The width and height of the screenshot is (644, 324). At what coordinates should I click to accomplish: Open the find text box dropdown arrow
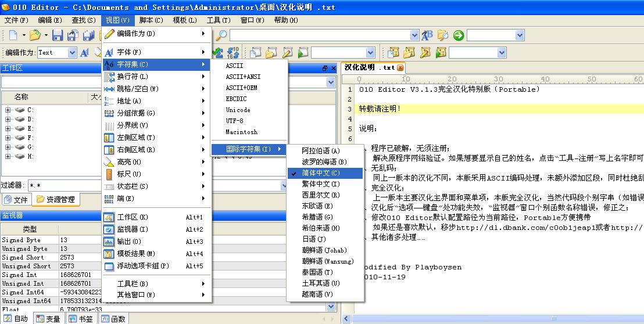tap(414, 35)
